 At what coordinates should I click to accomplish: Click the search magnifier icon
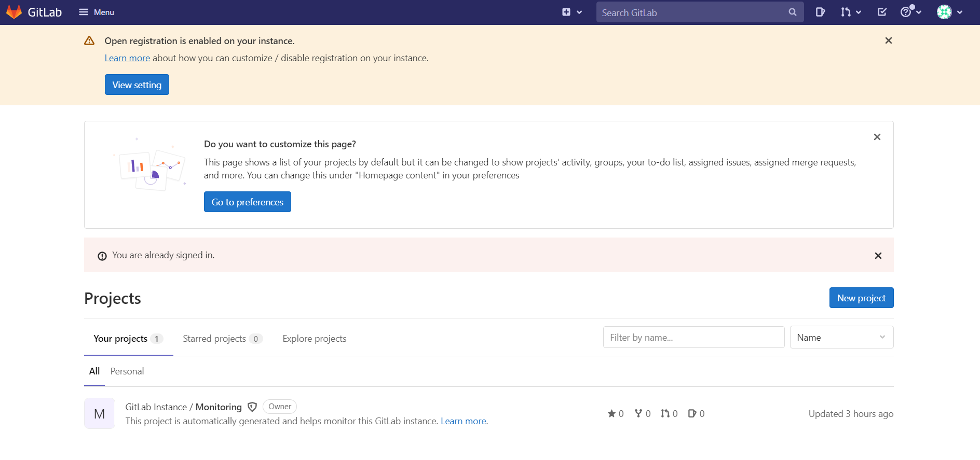[792, 12]
